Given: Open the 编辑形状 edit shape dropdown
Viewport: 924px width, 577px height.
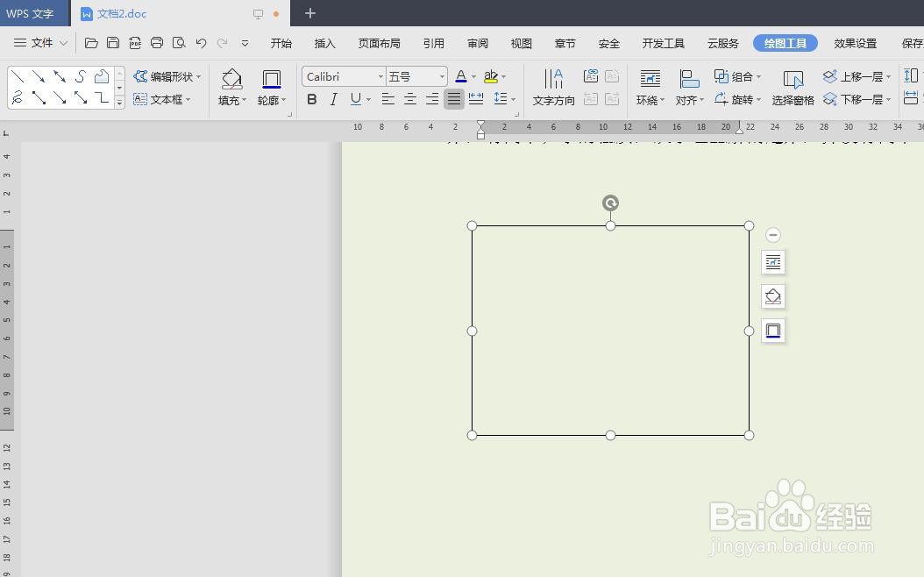Looking at the screenshot, I should (x=167, y=76).
